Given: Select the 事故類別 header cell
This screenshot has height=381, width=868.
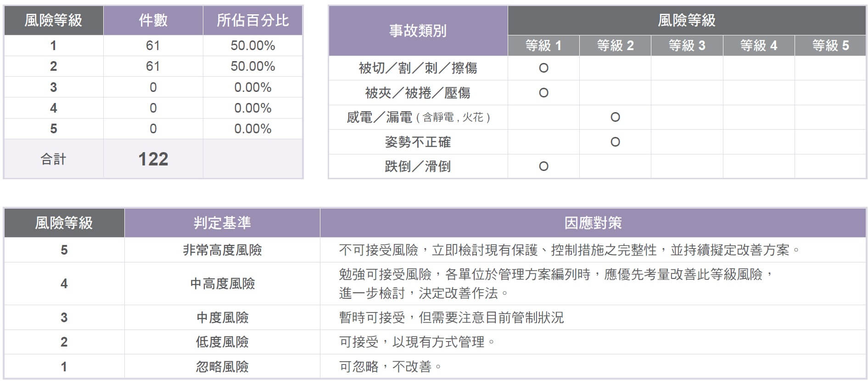Looking at the screenshot, I should tap(418, 31).
